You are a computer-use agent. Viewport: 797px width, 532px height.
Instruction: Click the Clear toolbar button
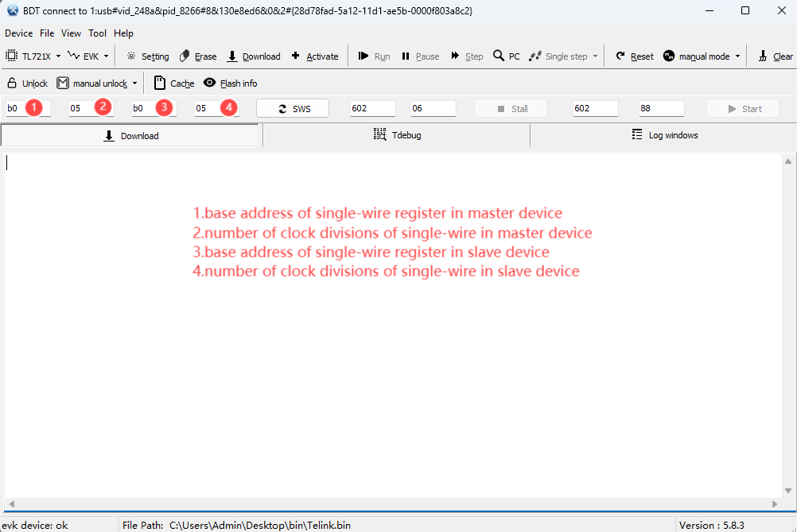[776, 56]
